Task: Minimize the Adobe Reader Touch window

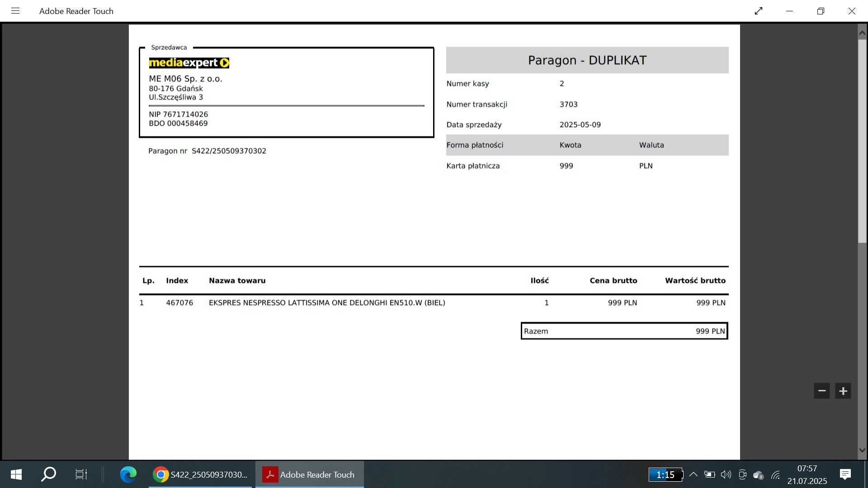Action: point(789,11)
